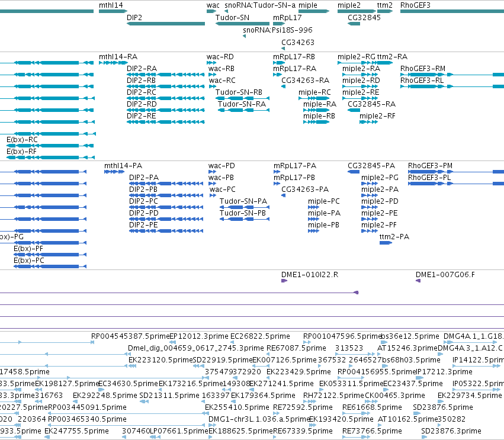Click transcript RhoGEF3-RL
Screen dimensions: 504x440
[x=422, y=81]
